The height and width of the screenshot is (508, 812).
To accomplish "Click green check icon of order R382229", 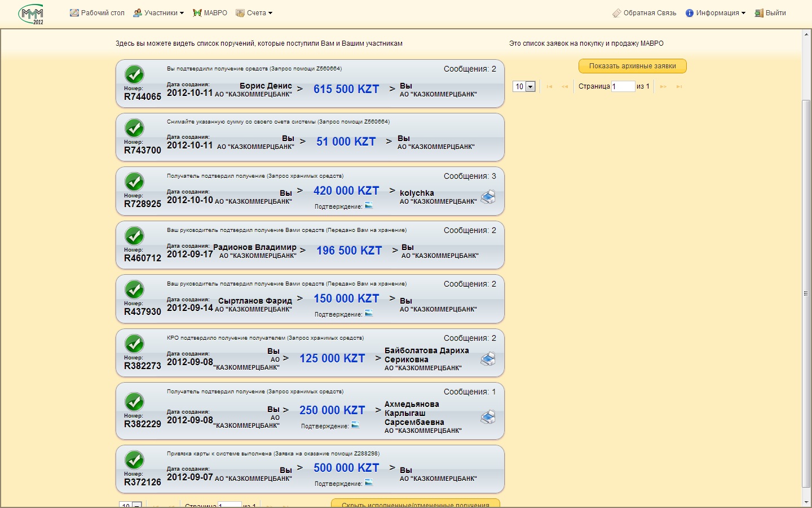I will (x=134, y=402).
